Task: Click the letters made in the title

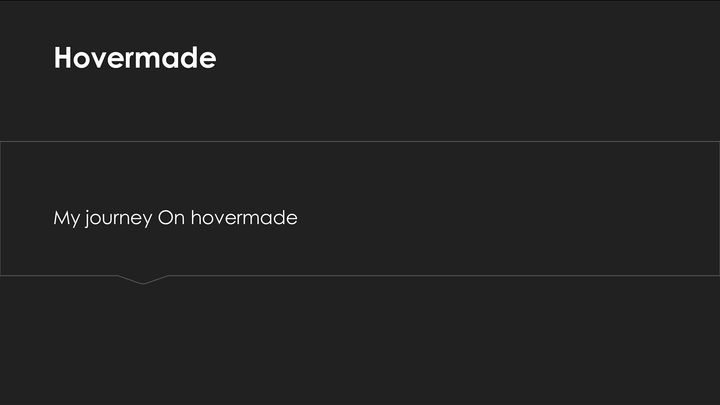Action: (x=177, y=58)
